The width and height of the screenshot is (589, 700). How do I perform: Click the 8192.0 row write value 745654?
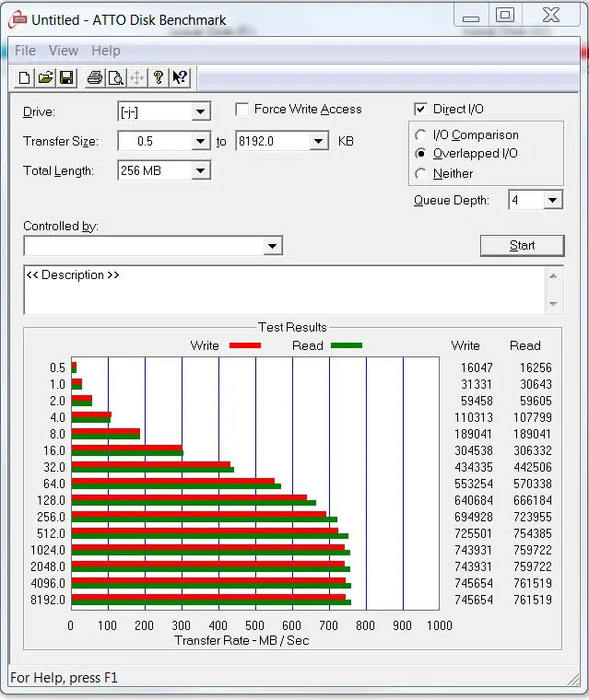tap(474, 600)
